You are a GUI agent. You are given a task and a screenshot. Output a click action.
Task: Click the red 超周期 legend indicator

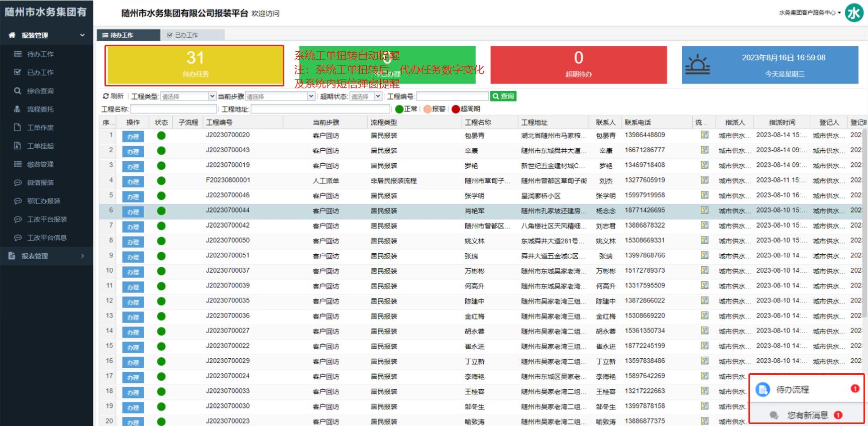click(x=456, y=109)
